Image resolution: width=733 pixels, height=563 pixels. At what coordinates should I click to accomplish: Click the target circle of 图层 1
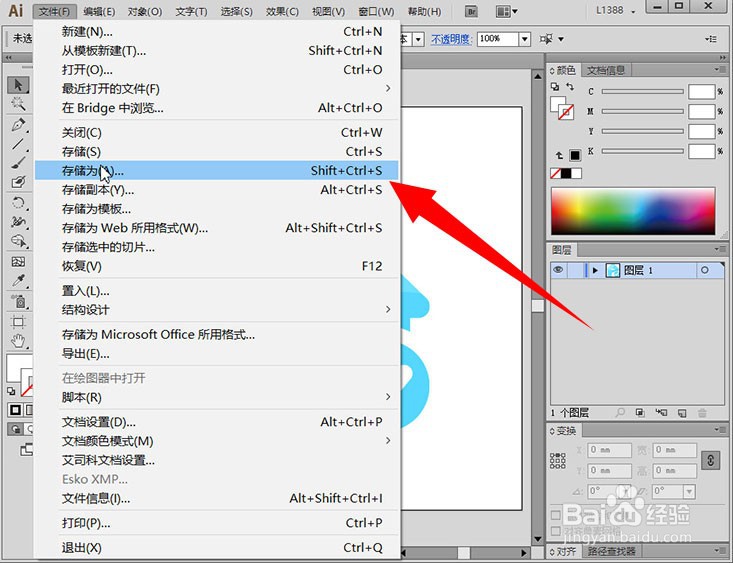click(704, 270)
